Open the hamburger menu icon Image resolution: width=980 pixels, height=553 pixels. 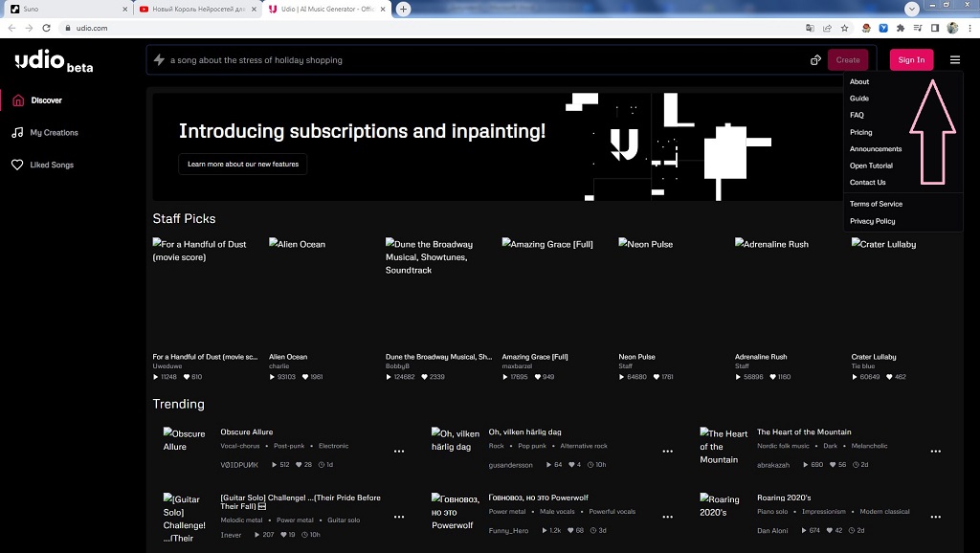pyautogui.click(x=954, y=59)
